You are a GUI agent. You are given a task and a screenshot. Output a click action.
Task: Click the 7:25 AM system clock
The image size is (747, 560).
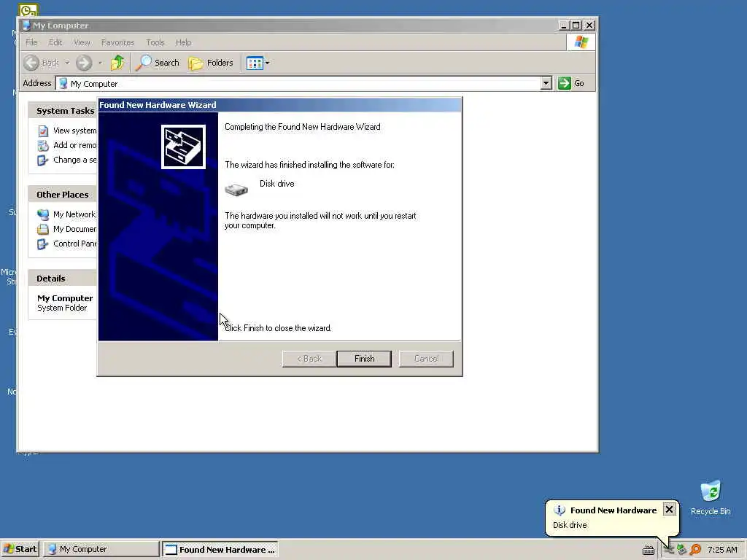(x=722, y=550)
